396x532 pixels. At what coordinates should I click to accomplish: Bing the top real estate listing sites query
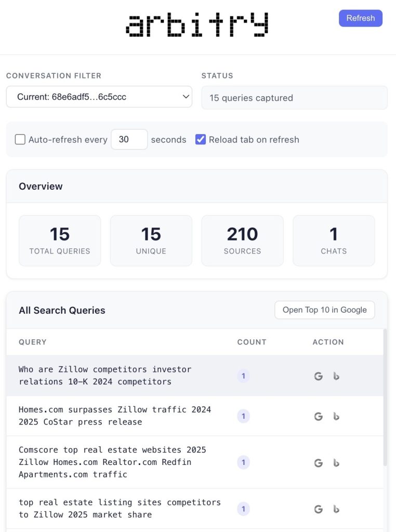(x=336, y=509)
